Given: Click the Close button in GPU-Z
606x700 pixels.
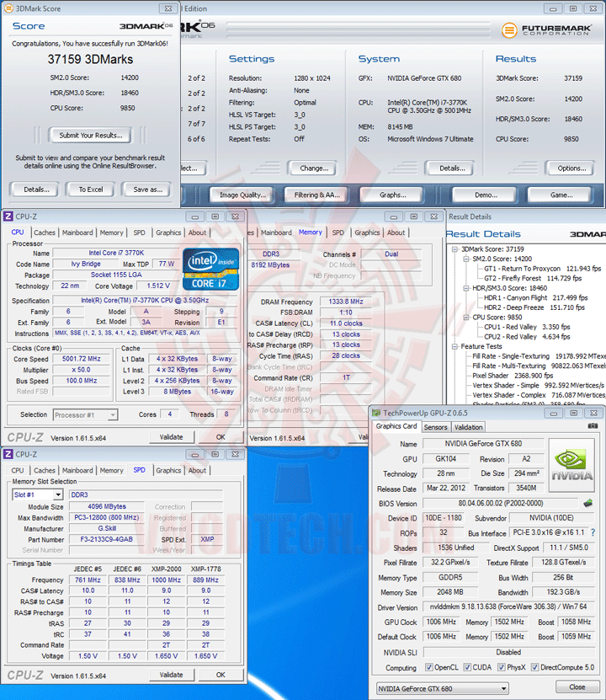Looking at the screenshot, I should click(577, 687).
